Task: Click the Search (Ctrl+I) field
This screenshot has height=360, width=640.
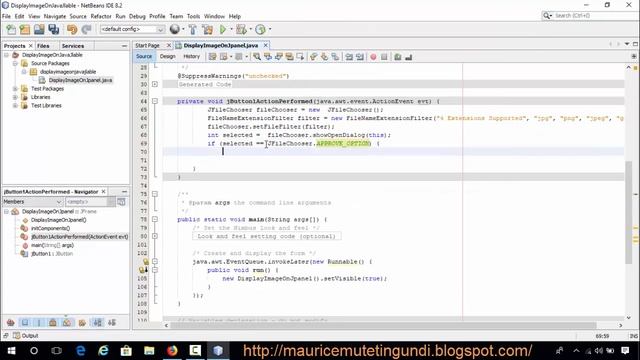Action: 590,16
